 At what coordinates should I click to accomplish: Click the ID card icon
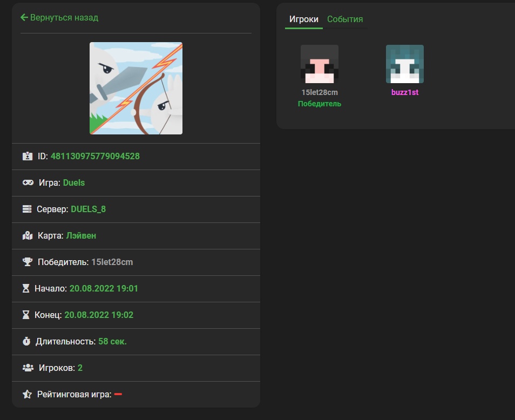tap(28, 157)
